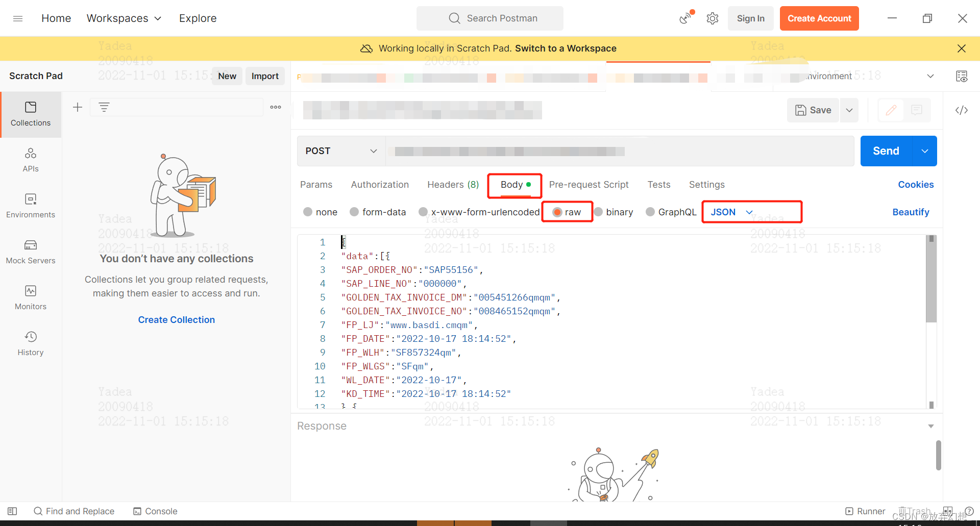This screenshot has width=980, height=526.
Task: Switch to the Authorization tab
Action: click(380, 185)
